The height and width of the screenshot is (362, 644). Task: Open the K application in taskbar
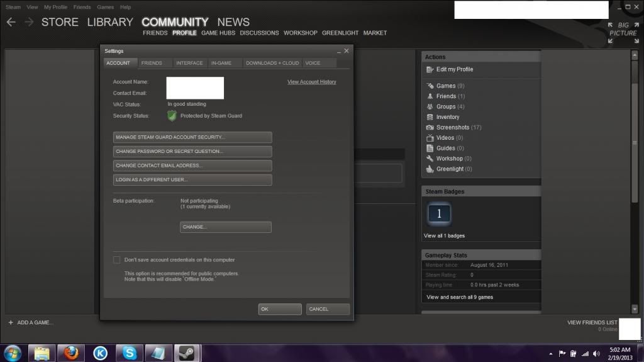coord(100,353)
